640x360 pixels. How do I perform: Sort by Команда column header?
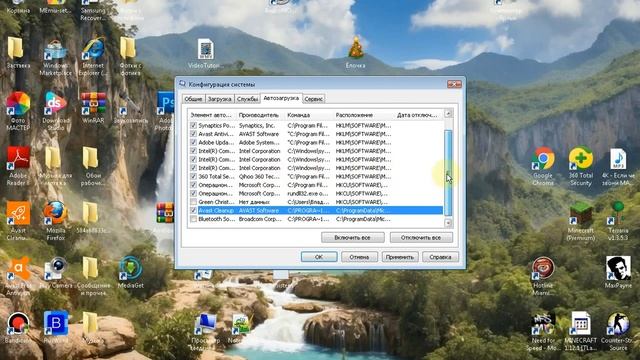coord(309,115)
